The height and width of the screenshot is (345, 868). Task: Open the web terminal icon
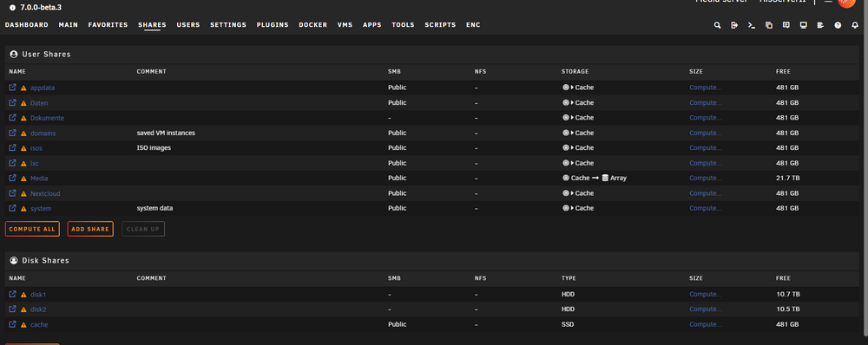(752, 25)
